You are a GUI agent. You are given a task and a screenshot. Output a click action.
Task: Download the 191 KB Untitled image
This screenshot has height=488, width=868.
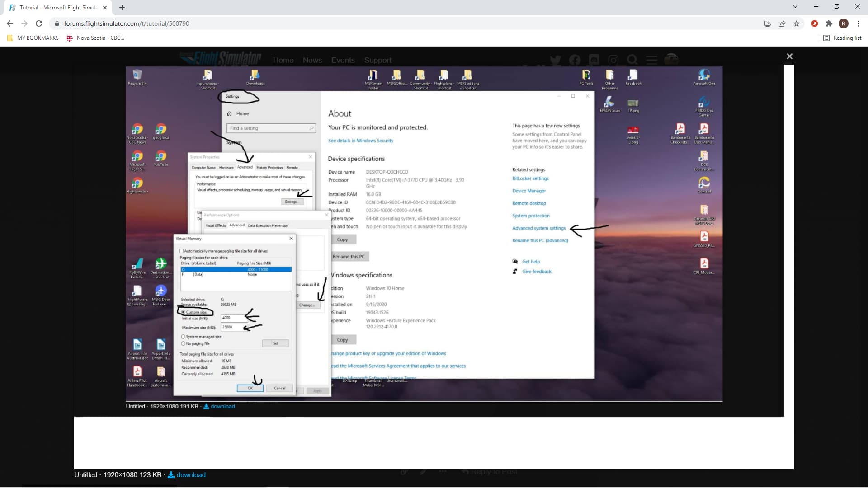(x=219, y=406)
